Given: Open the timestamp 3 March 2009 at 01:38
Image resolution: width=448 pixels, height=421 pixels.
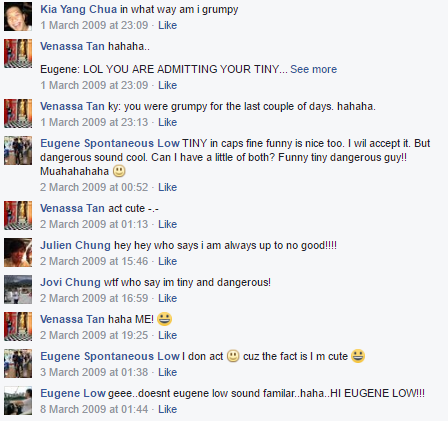Looking at the screenshot, I should point(94,372).
